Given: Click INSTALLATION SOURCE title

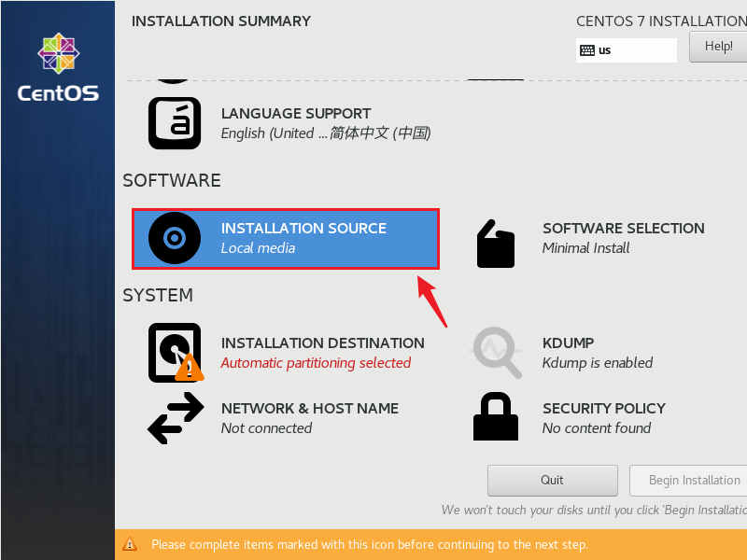Looking at the screenshot, I should point(303,228).
